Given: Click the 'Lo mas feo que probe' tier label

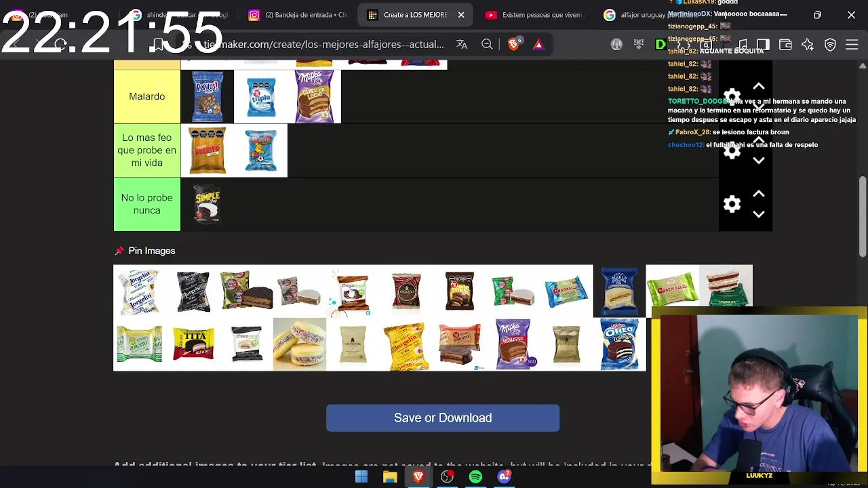Looking at the screenshot, I should 147,150.
